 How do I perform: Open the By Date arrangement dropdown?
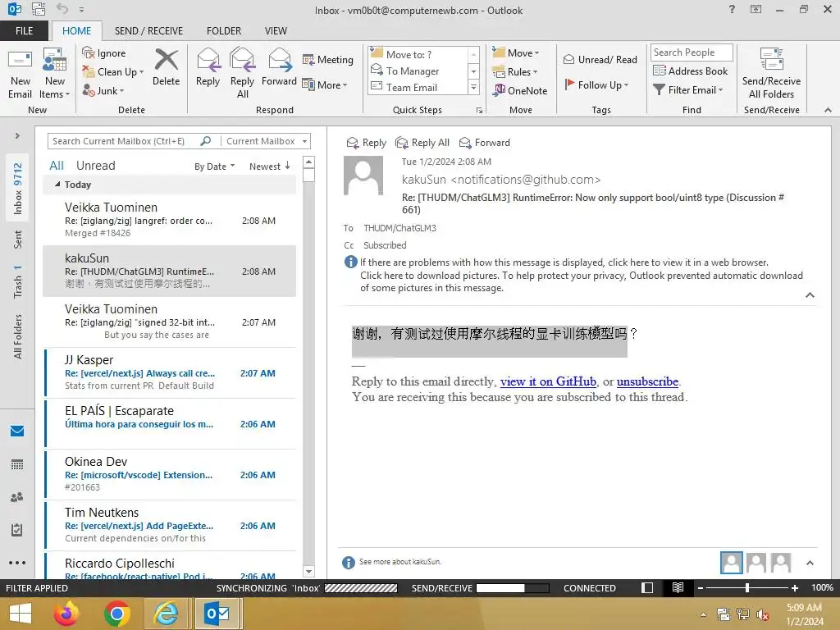click(x=214, y=167)
